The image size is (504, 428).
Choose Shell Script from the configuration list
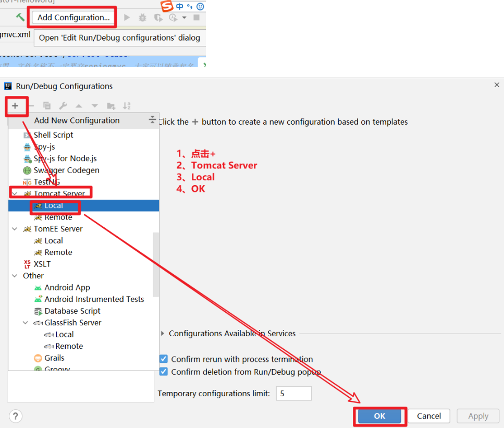coord(53,135)
